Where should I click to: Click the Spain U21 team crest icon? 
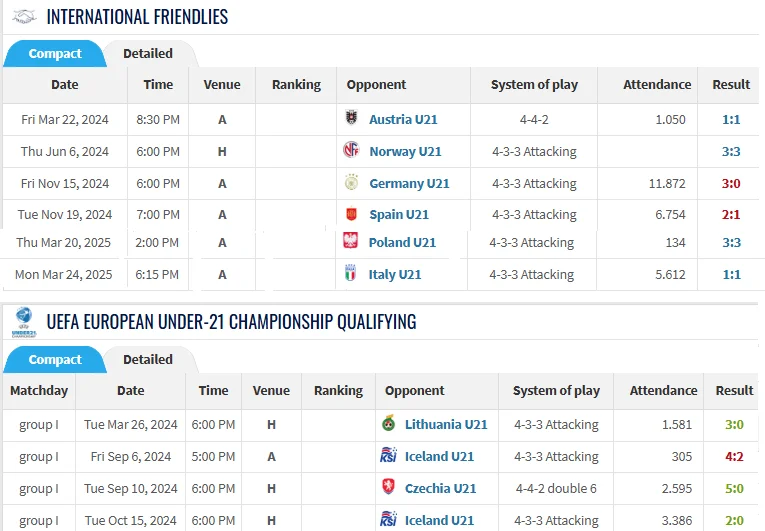click(x=351, y=214)
